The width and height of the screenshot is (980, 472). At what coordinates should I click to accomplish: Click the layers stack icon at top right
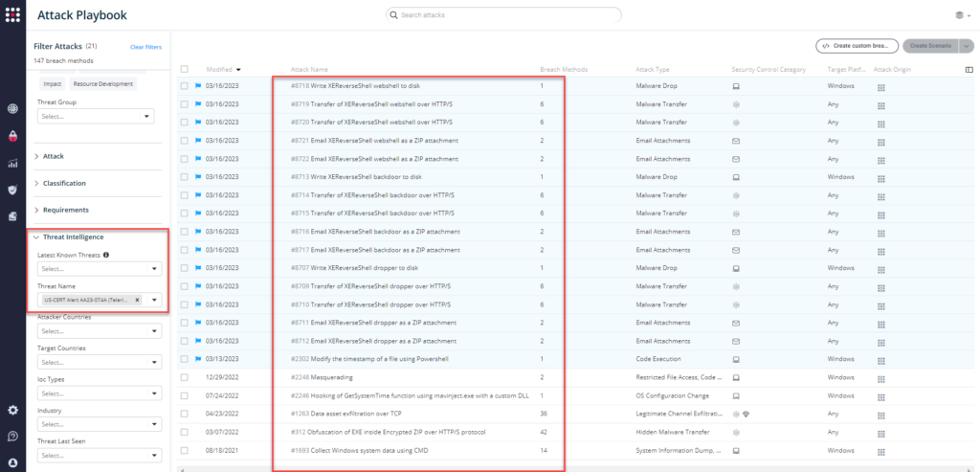958,15
